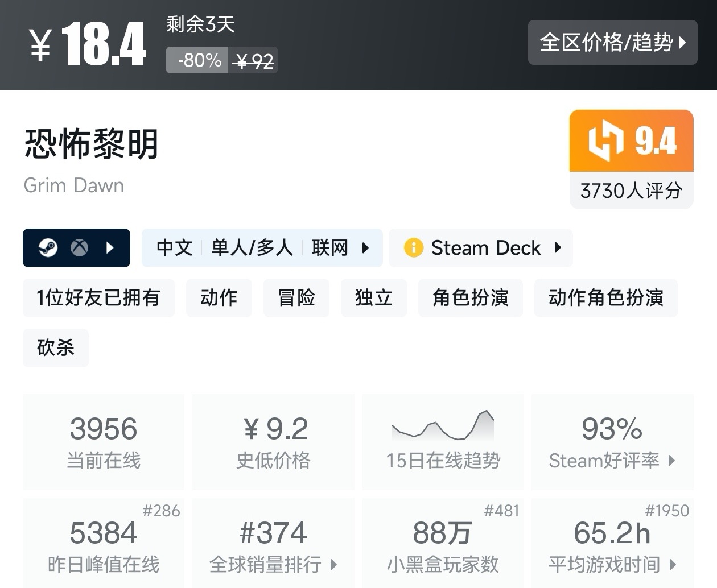Click the Steam Deck yellow info icon

tap(414, 248)
